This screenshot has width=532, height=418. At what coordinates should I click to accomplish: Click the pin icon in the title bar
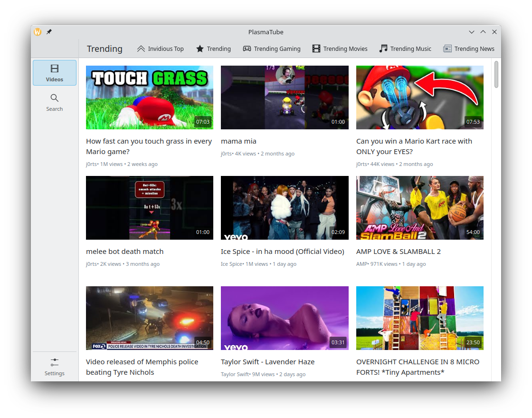click(49, 31)
